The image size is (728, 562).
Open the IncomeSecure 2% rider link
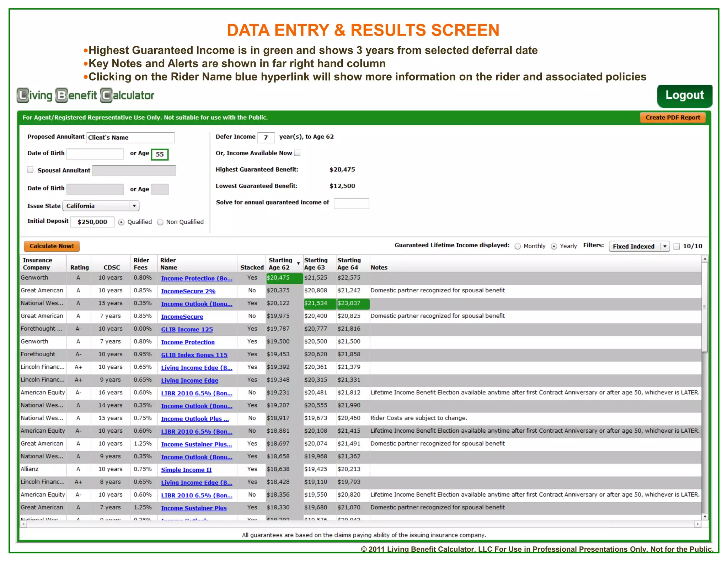tap(188, 291)
